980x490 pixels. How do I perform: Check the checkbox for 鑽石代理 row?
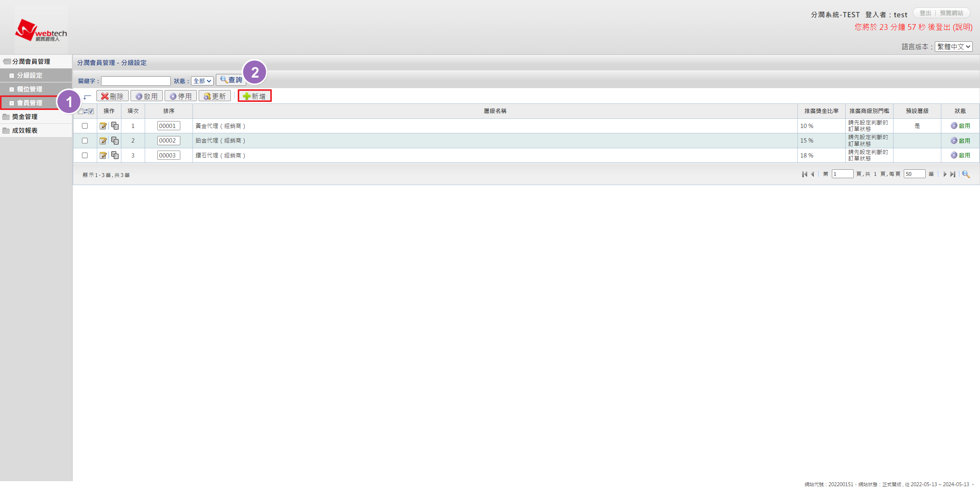[85, 155]
